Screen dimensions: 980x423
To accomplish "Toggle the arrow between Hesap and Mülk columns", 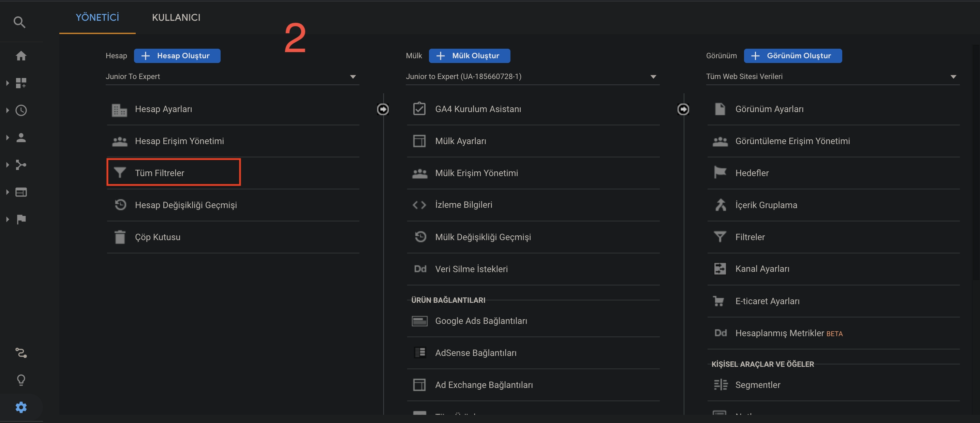I will pos(383,109).
